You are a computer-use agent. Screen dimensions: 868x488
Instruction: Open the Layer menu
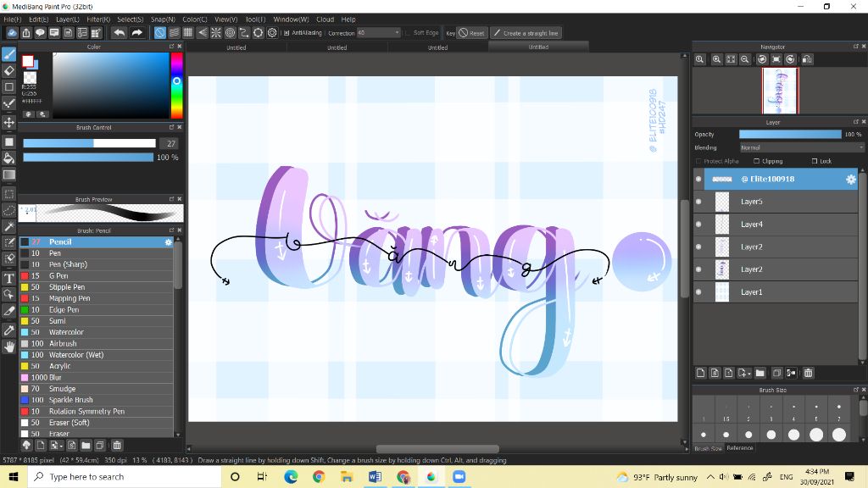coord(68,19)
